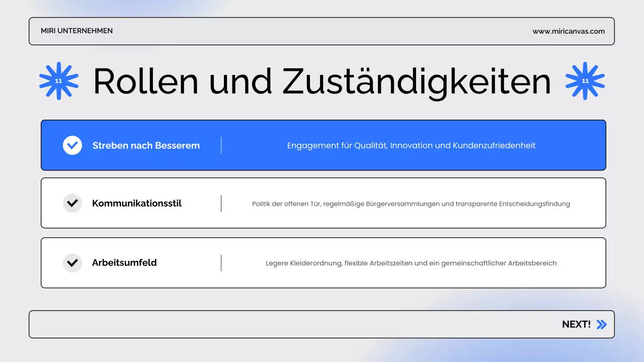Click the NEXT! button

click(577, 324)
